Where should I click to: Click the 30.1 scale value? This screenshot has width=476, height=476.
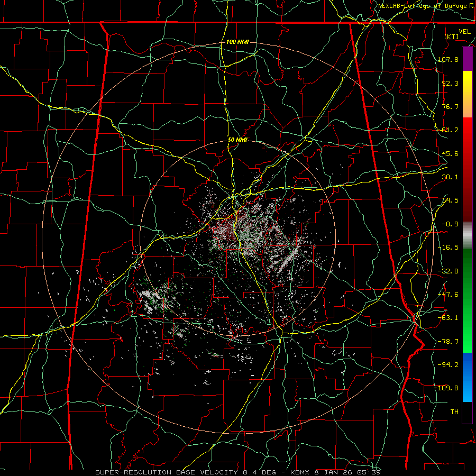tap(450, 177)
